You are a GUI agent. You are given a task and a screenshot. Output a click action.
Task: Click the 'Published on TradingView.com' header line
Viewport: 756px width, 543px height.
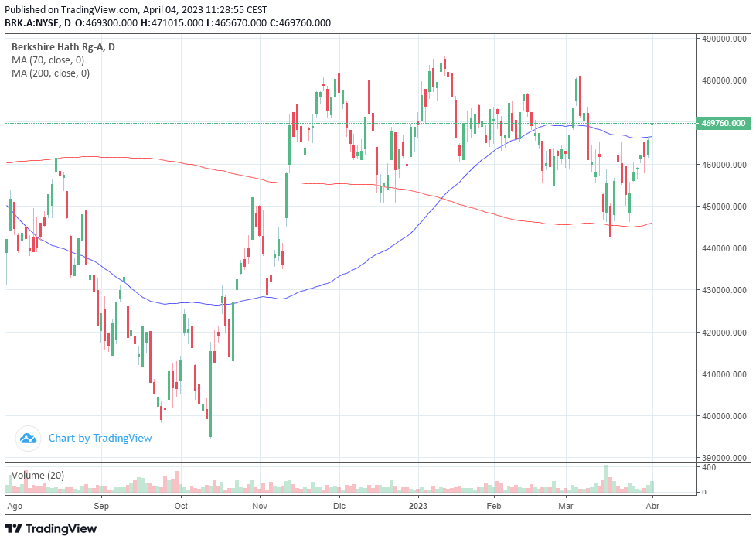[x=136, y=9]
